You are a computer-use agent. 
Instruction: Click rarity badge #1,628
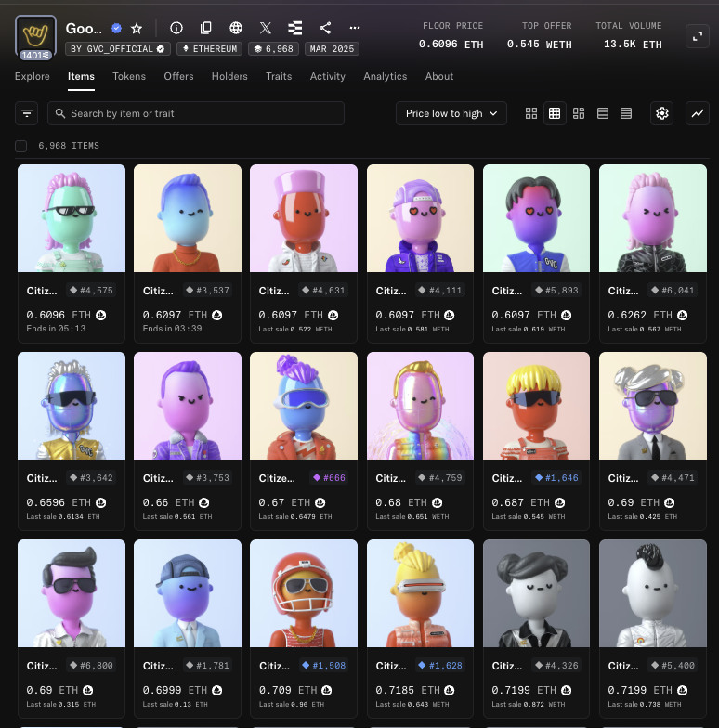[440, 665]
